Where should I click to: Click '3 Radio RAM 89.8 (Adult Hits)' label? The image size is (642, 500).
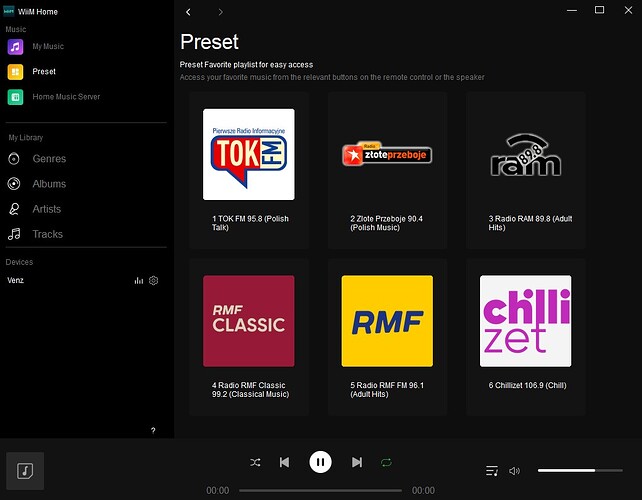pos(530,223)
